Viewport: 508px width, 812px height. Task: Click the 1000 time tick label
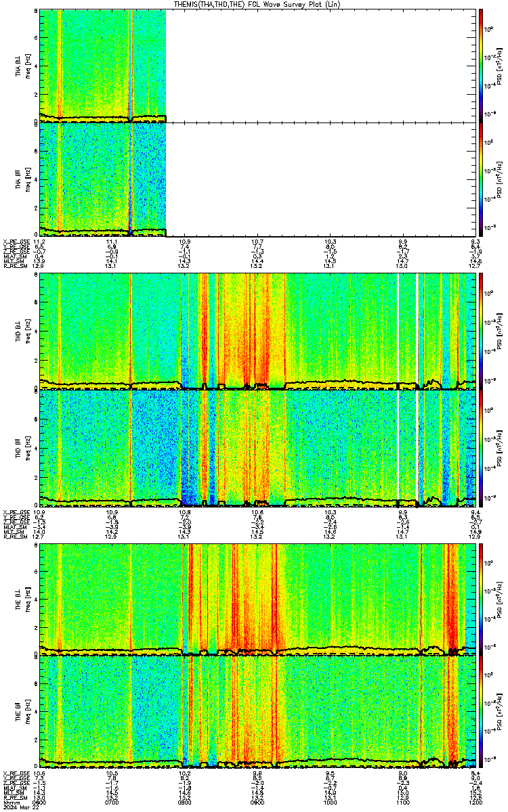click(330, 802)
